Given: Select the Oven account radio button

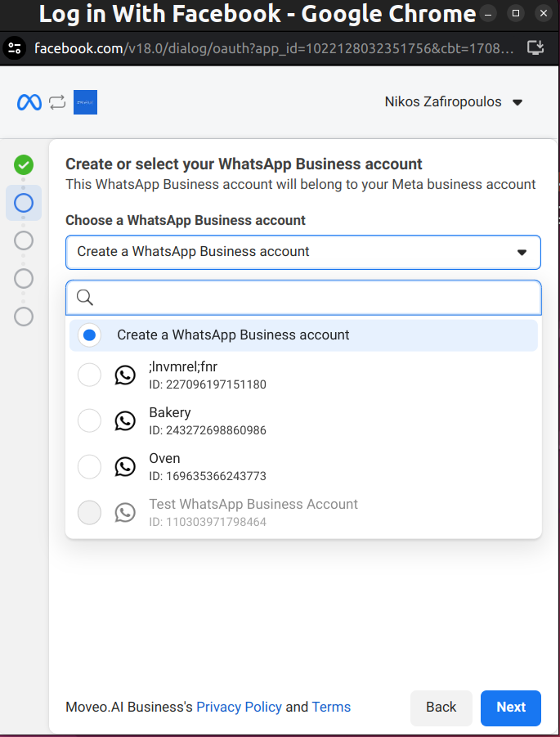Looking at the screenshot, I should [x=89, y=467].
